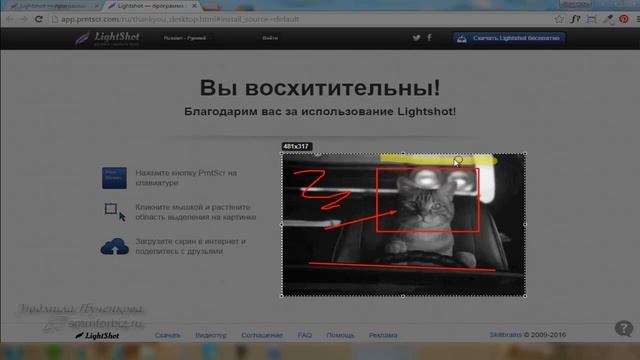Click the cloud upload icon
This screenshot has width=640, height=360.
tap(115, 247)
